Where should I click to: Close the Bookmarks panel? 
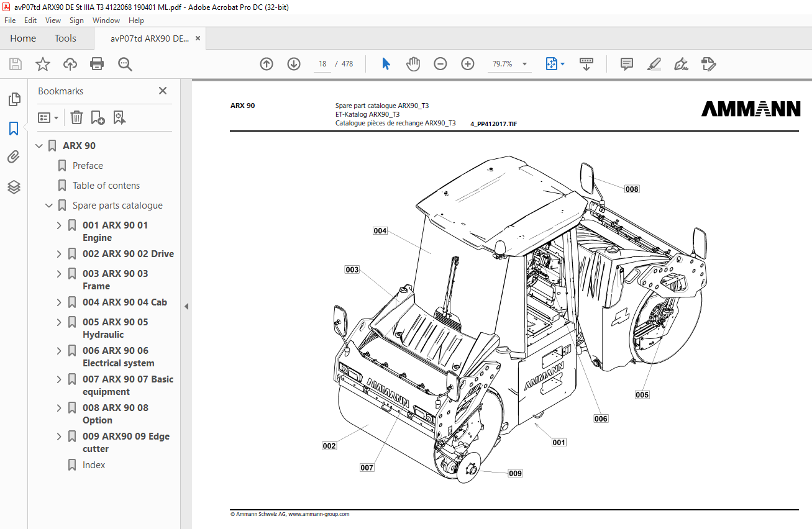click(163, 91)
